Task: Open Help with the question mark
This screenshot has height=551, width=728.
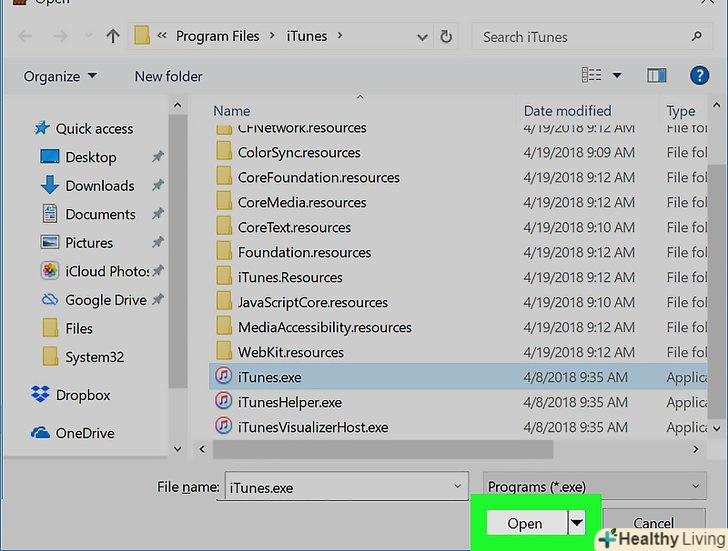Action: (x=699, y=75)
